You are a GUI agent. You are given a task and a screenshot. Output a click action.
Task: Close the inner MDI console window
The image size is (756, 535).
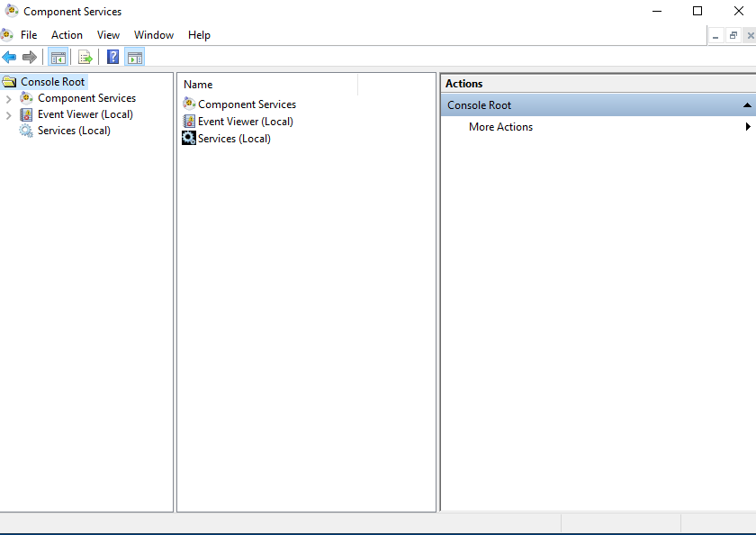point(750,36)
